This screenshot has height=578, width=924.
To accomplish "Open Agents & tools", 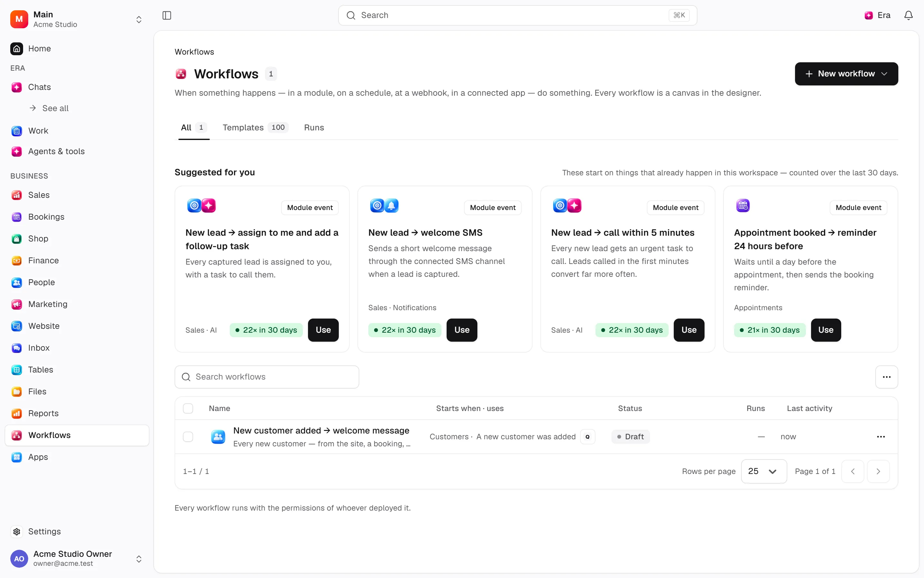I will pyautogui.click(x=76, y=151).
